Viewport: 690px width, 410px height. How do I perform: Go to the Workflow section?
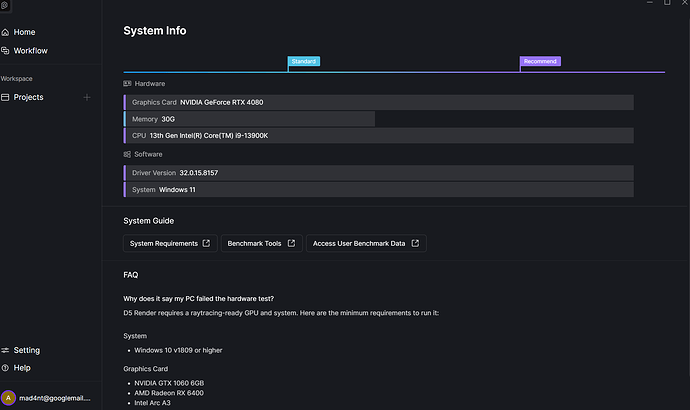pos(29,50)
